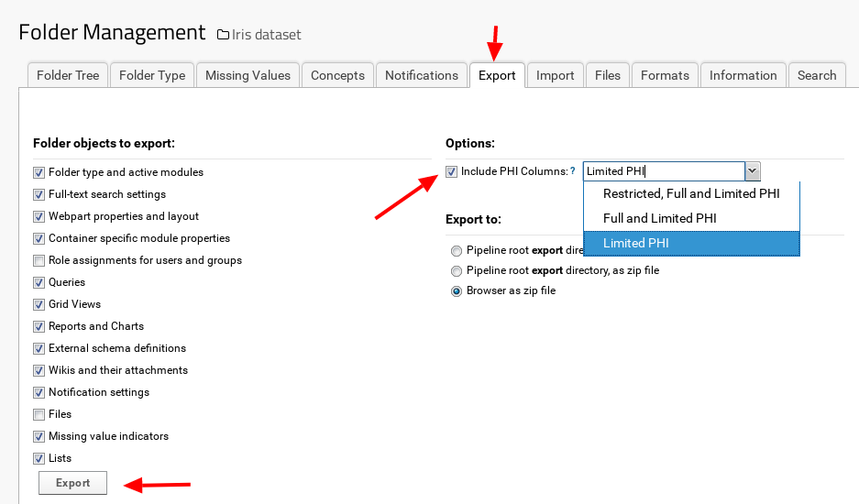Uncheck Include PHI Columns checkbox
Viewport: 859px width, 504px height.
click(451, 171)
